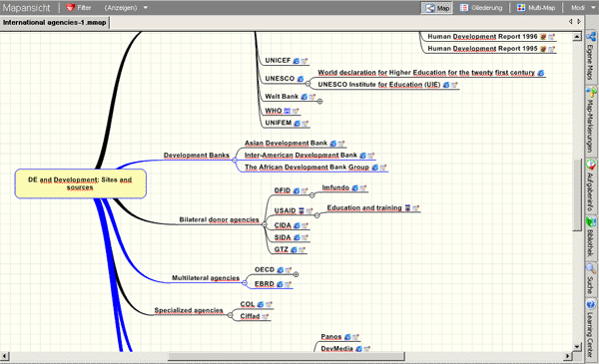Open the SIDA notes icon
599x364 pixels.
(304, 237)
